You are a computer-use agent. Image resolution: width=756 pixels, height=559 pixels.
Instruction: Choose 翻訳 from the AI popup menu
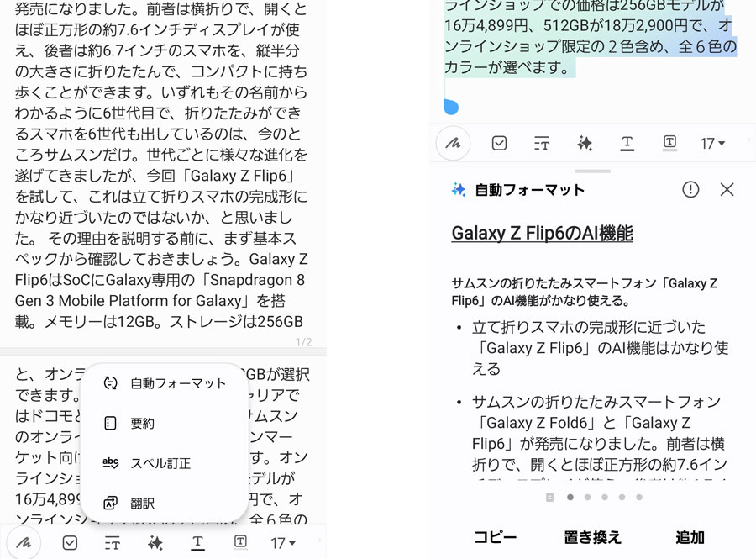(165, 504)
